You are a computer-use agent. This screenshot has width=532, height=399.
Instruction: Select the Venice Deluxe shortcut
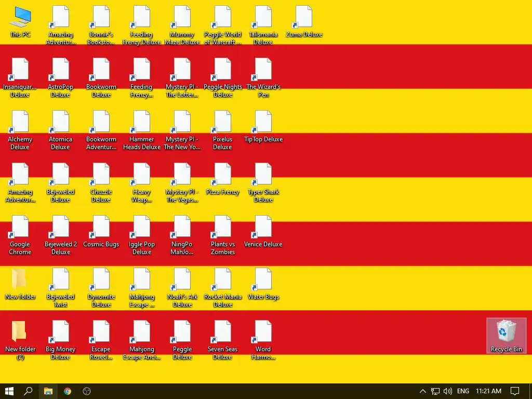coord(263,232)
